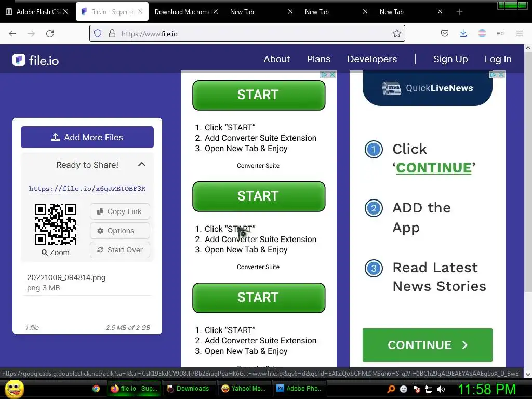This screenshot has height=399, width=532.
Task: Open the Plans page
Action: pos(318,59)
